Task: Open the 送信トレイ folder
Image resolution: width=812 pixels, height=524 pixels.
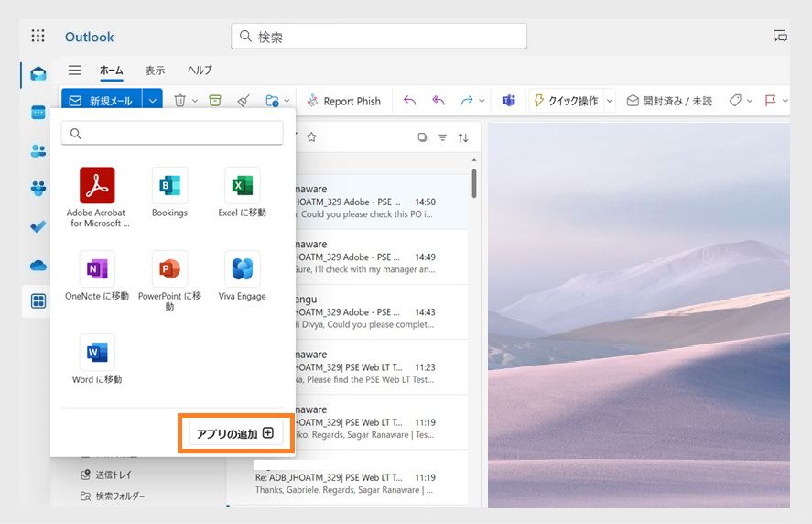Action: [107, 475]
